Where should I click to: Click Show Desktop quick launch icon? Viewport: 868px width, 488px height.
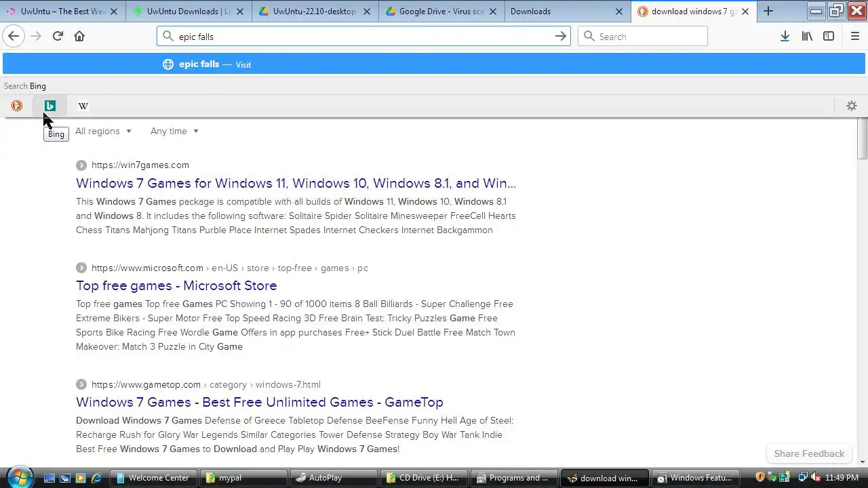49,478
